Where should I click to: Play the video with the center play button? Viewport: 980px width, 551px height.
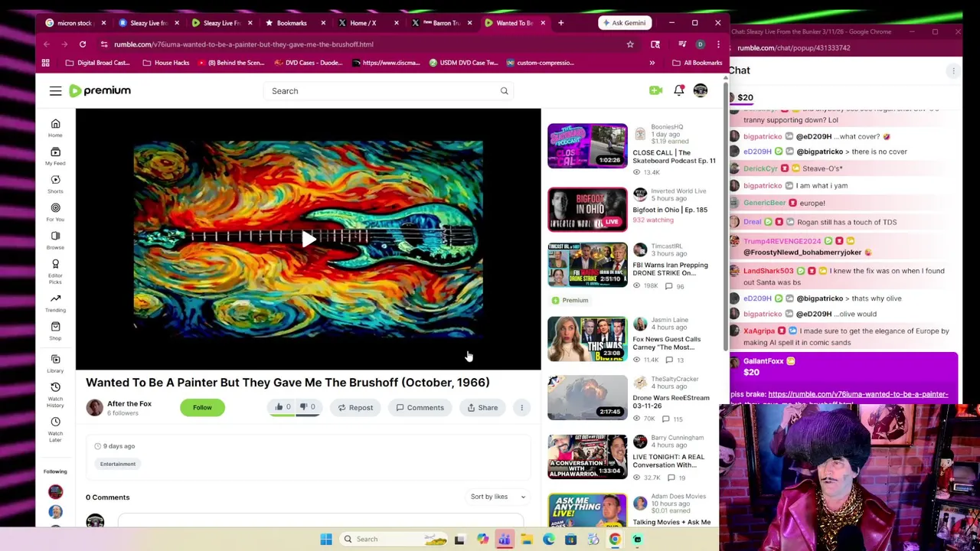pos(308,239)
